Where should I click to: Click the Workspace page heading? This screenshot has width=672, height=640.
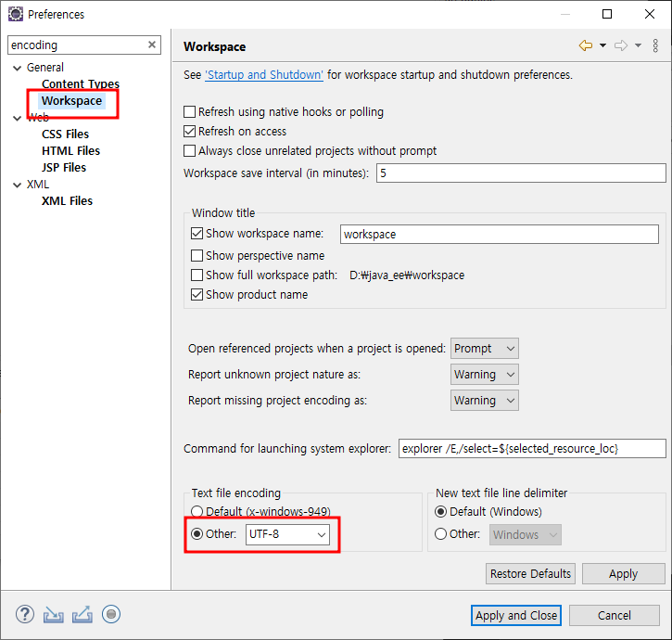pyautogui.click(x=215, y=46)
